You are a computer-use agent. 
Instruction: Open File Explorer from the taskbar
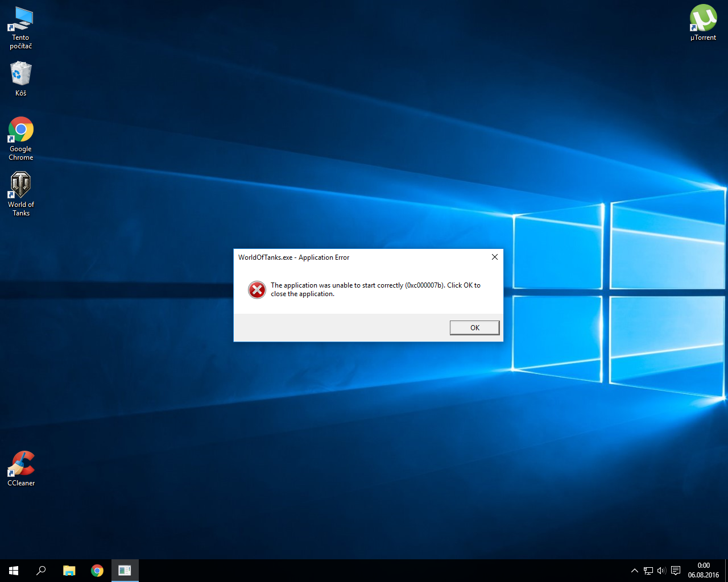tap(69, 571)
